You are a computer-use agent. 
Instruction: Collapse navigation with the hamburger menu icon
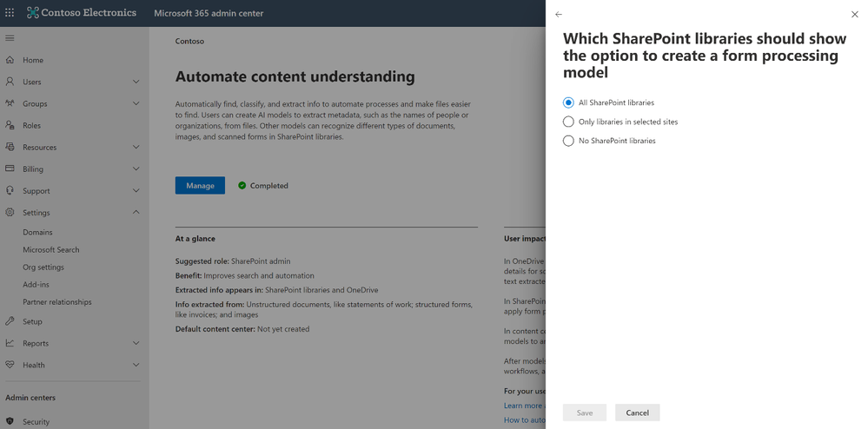10,38
